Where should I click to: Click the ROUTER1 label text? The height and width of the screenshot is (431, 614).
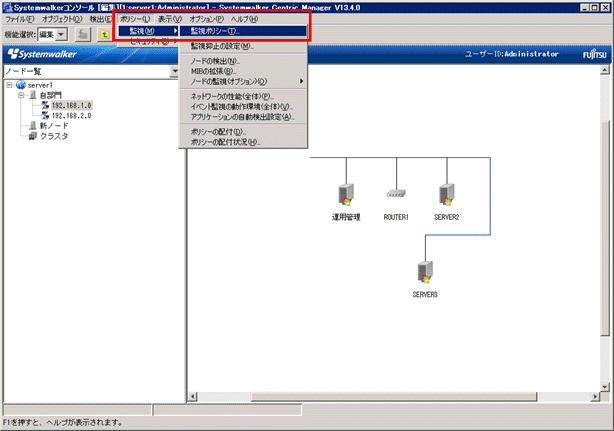click(396, 217)
